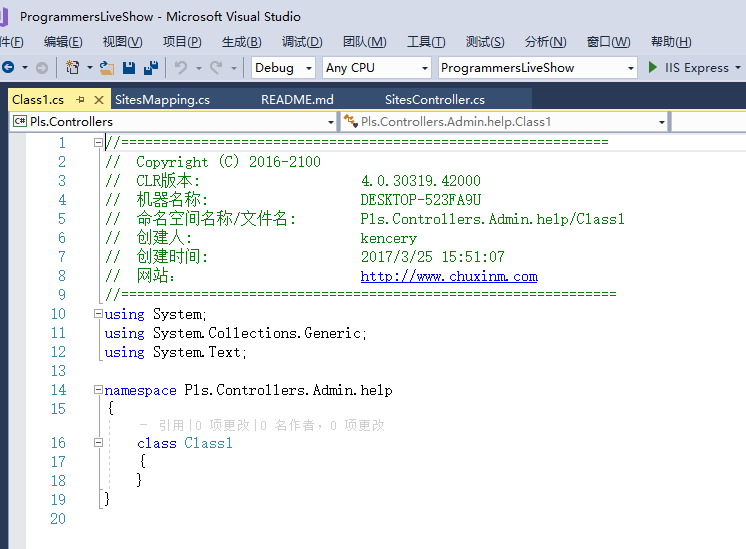Click the Save icon in toolbar

point(129,68)
